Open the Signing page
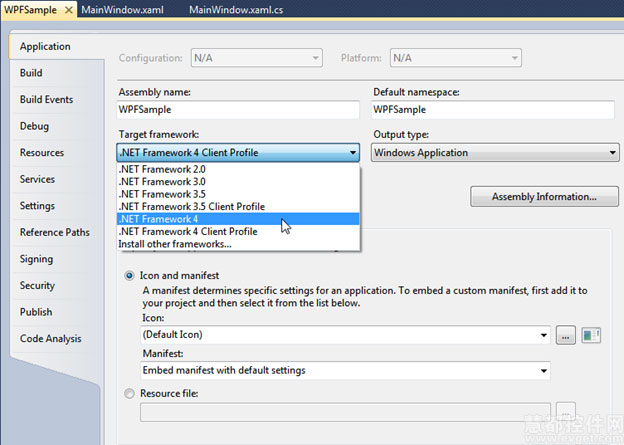The image size is (624, 445). (x=36, y=259)
